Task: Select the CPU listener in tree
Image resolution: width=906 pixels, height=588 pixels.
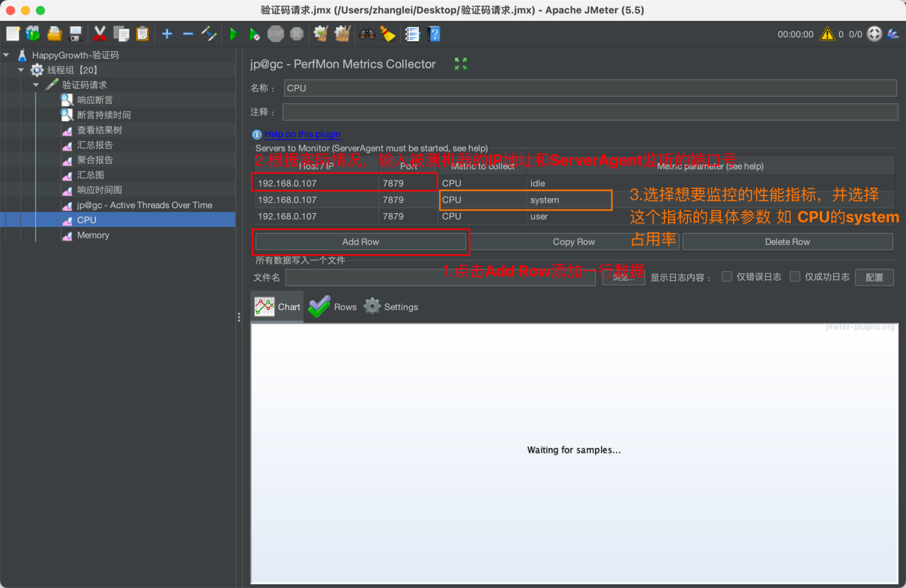Action: coord(86,220)
